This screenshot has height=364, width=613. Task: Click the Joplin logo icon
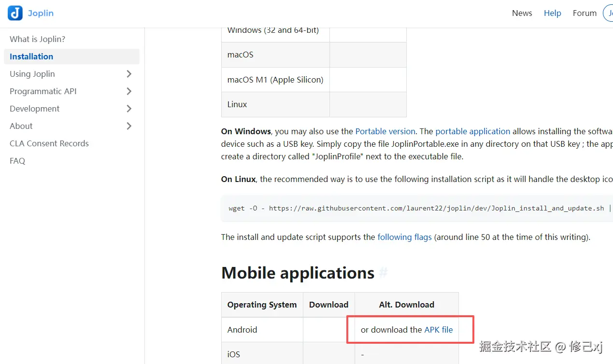[x=15, y=13]
